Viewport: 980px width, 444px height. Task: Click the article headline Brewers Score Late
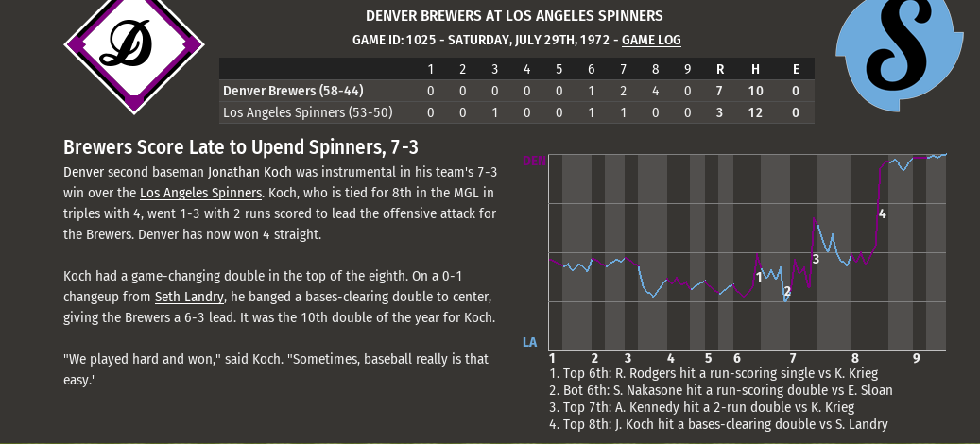[x=240, y=147]
